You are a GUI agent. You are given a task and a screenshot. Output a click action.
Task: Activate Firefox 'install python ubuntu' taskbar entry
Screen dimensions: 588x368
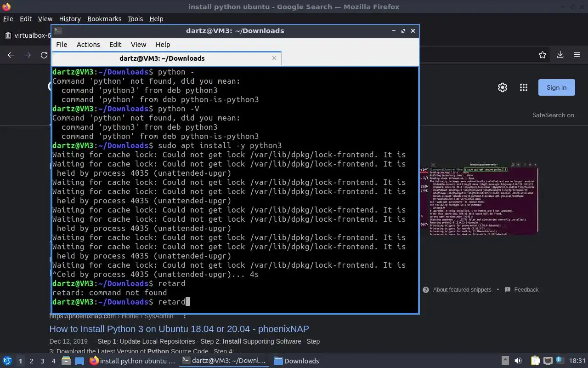point(133,361)
